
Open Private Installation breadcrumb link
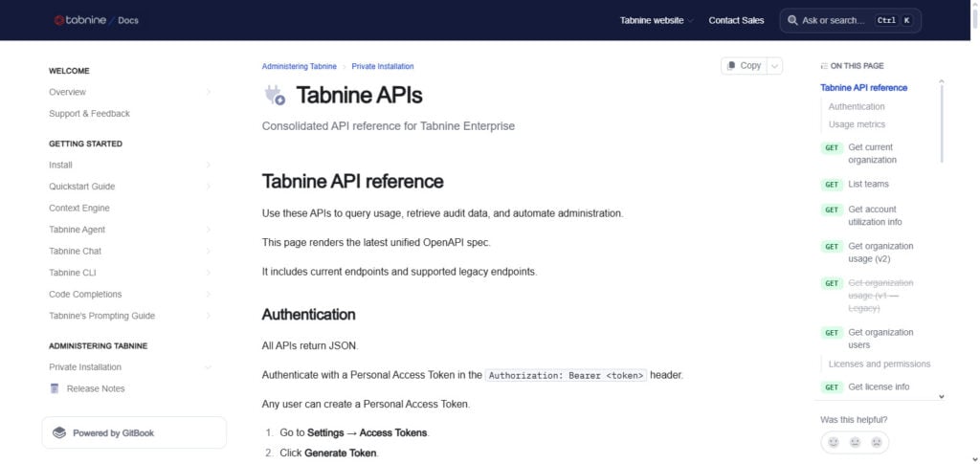pos(383,66)
